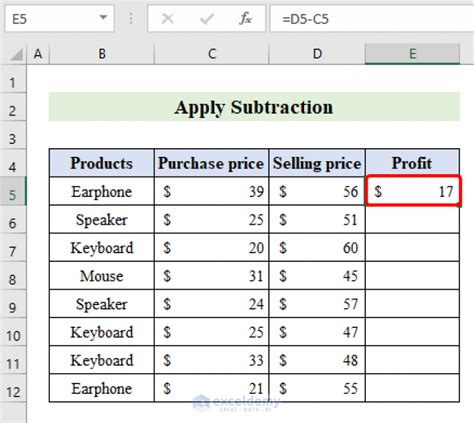Click the Select All corner triangle
This screenshot has width=474, height=423.
point(16,55)
